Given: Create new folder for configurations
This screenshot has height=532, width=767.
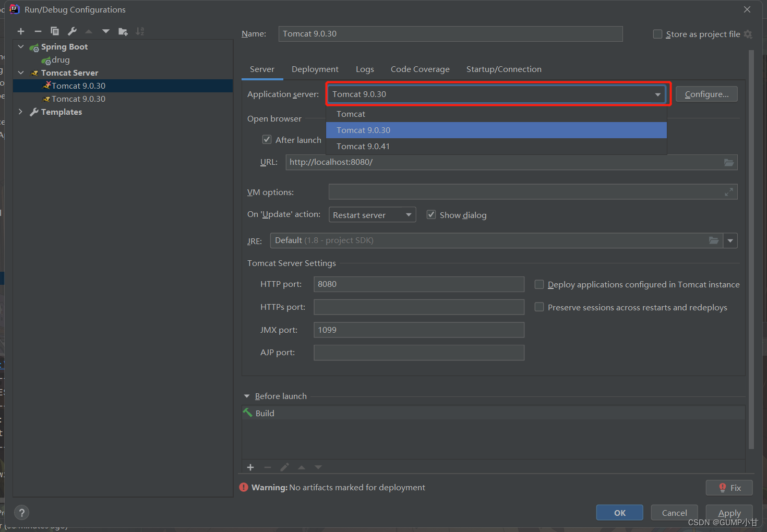Looking at the screenshot, I should point(123,31).
